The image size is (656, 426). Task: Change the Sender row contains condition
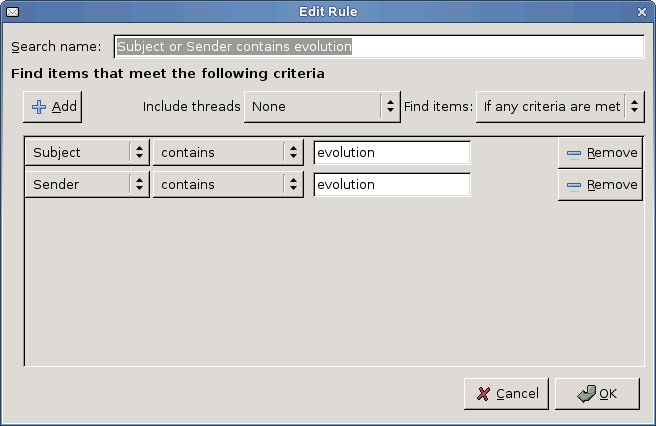(228, 185)
